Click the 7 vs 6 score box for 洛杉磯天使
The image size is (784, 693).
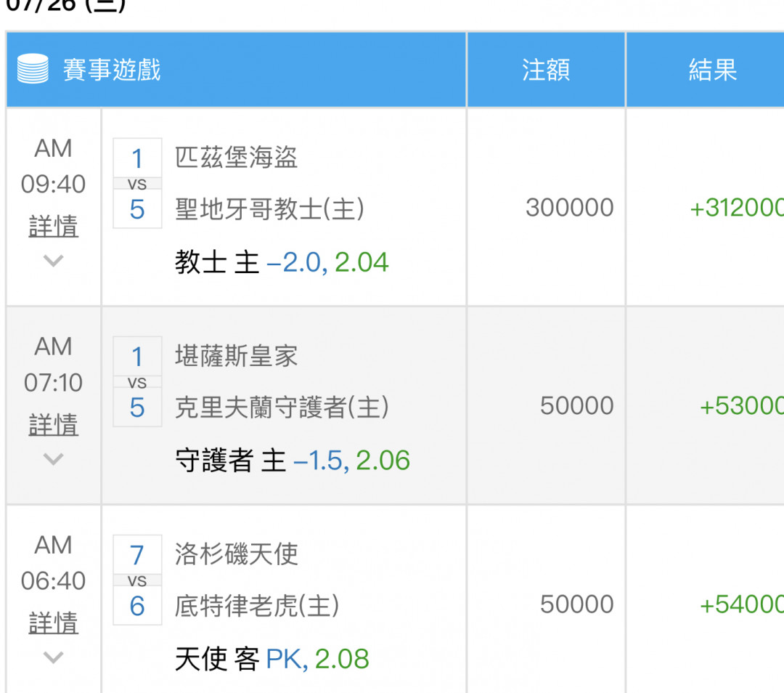click(x=137, y=580)
